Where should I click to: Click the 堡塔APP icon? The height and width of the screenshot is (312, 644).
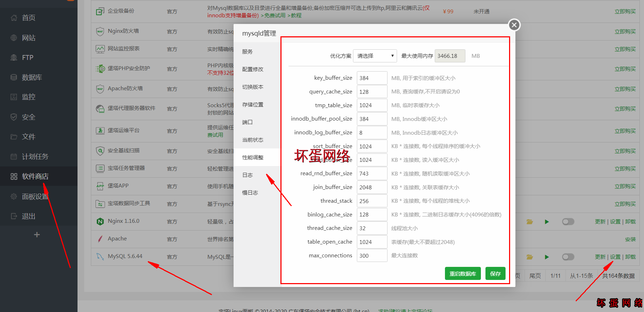point(100,186)
